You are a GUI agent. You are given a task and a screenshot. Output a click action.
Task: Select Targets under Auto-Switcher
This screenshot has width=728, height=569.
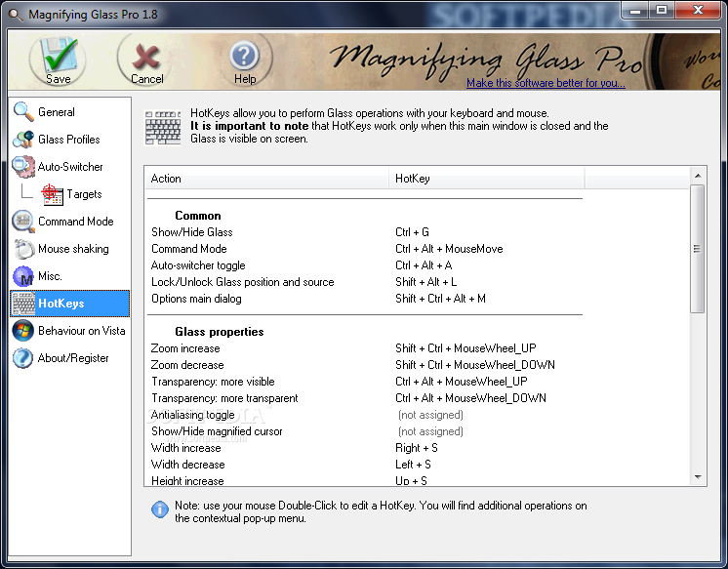coord(84,194)
